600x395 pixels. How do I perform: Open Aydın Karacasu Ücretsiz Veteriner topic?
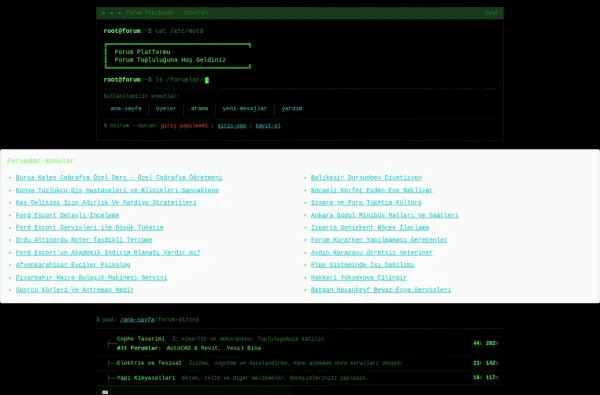point(372,253)
